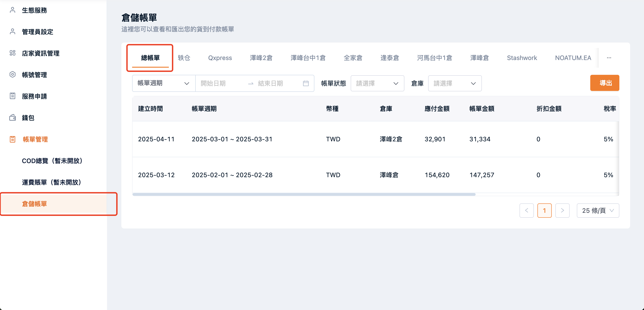Switch to the NOATUM.EA tab

coord(573,58)
